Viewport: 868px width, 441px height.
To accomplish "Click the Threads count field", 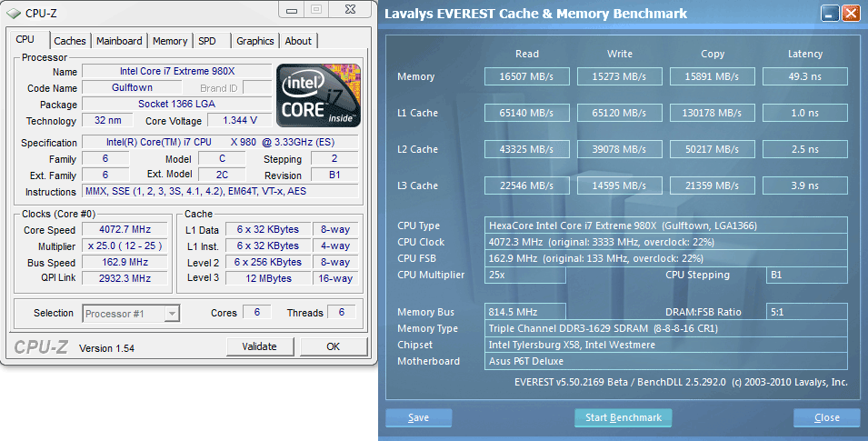I will 342,313.
